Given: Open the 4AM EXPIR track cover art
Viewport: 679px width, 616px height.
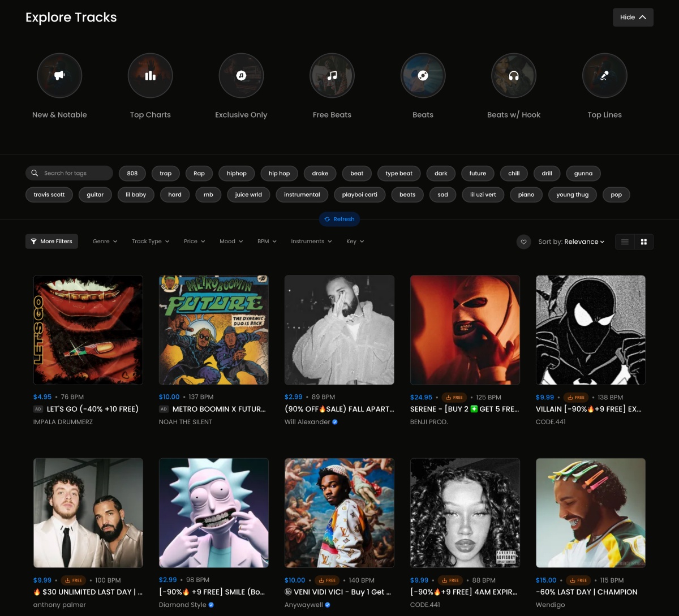Looking at the screenshot, I should point(465,513).
